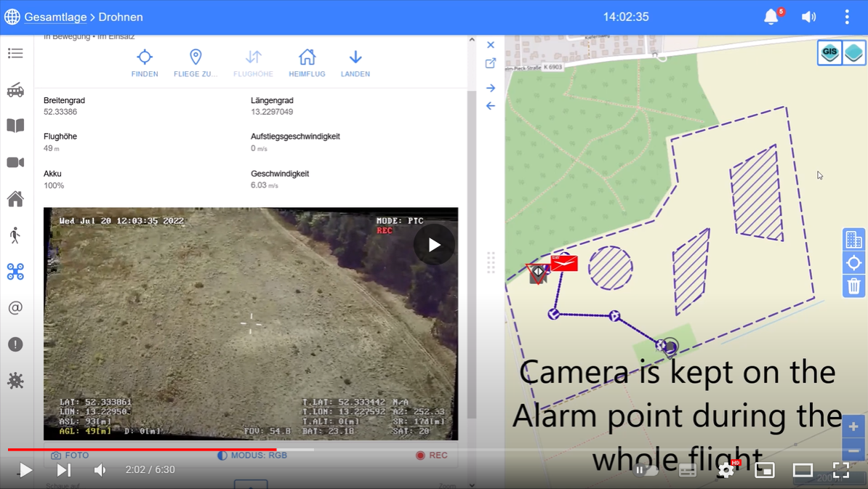This screenshot has width=868, height=489.
Task: Open the map layers diamond icon
Action: [x=853, y=52]
